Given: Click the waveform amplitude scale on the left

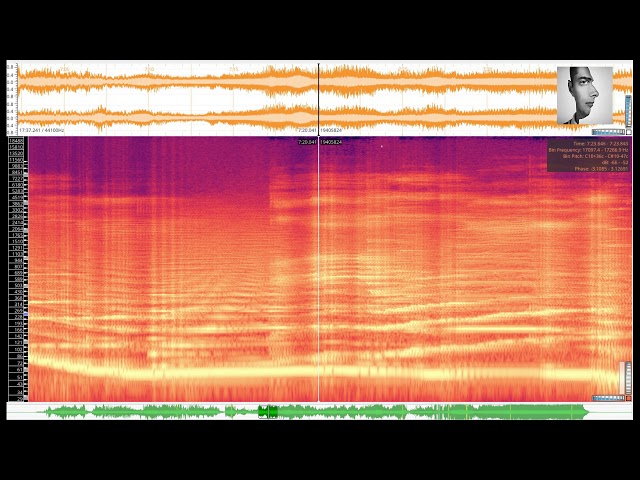Looking at the screenshot, I should [12, 98].
